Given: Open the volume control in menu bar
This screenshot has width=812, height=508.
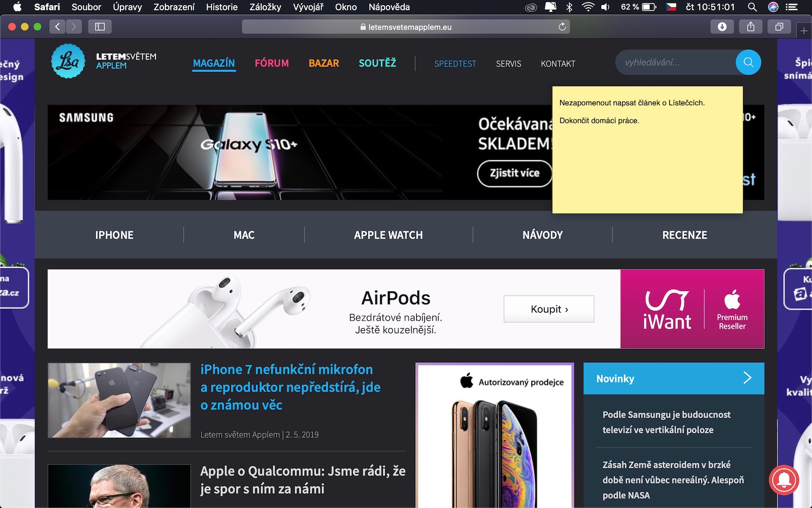Looking at the screenshot, I should [x=605, y=7].
